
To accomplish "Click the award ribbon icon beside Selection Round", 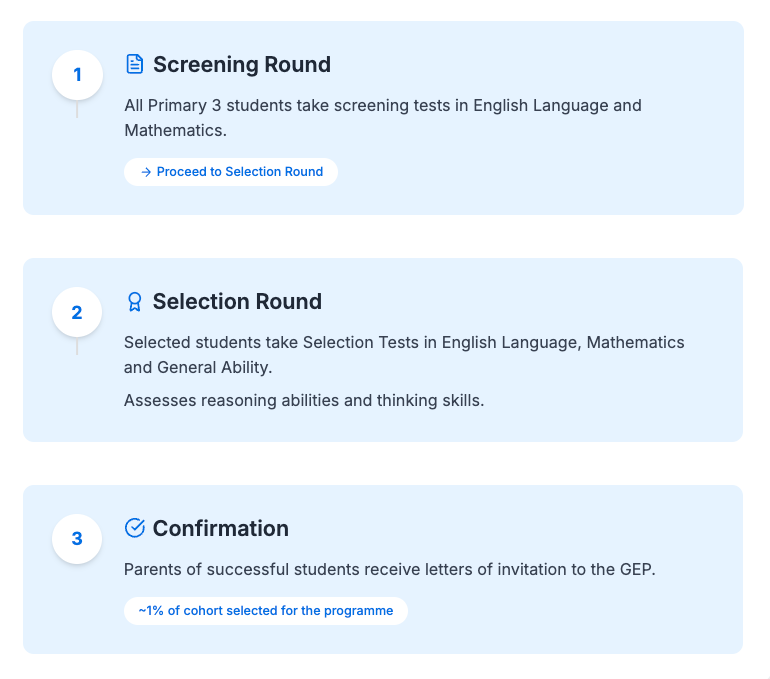I will coord(135,301).
